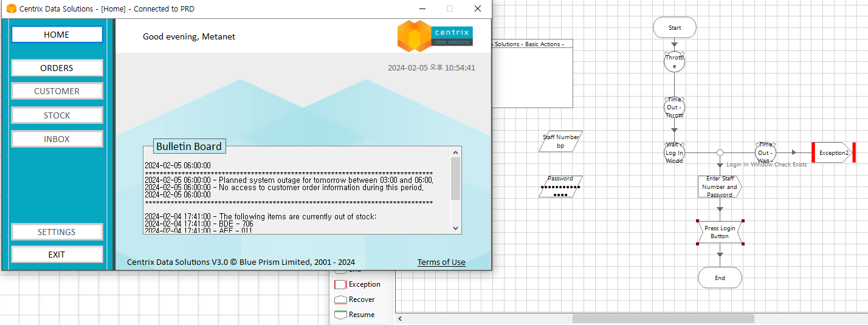Click the No access to customer order line
This screenshot has height=325, width=868.
click(x=284, y=187)
